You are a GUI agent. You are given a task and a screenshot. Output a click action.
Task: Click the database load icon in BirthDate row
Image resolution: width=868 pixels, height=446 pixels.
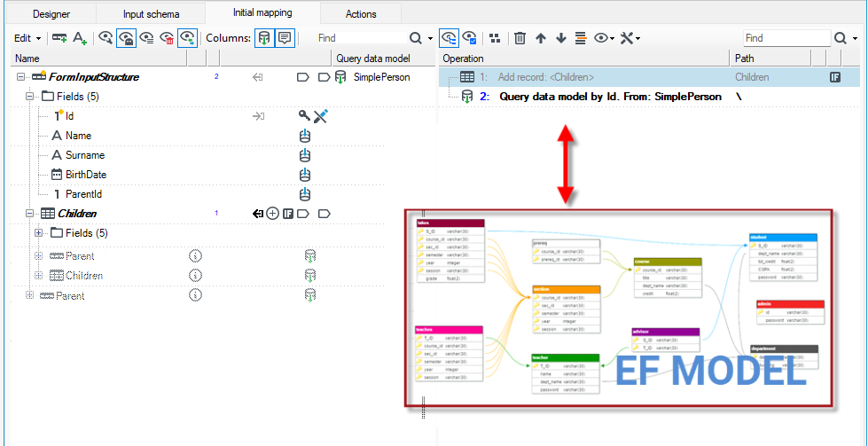pyautogui.click(x=304, y=175)
